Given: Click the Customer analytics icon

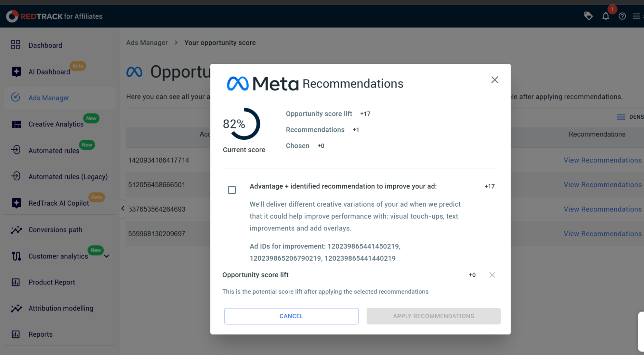Looking at the screenshot, I should pyautogui.click(x=16, y=256).
